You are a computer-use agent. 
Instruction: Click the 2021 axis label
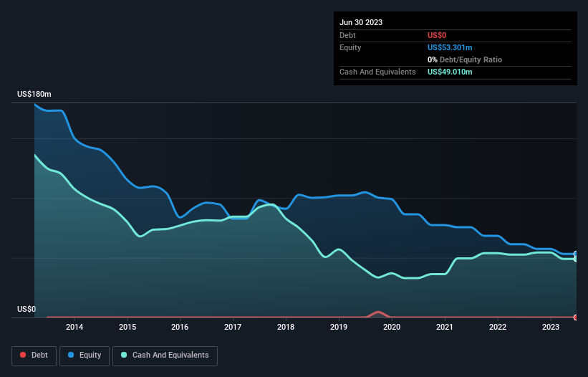[x=444, y=327]
